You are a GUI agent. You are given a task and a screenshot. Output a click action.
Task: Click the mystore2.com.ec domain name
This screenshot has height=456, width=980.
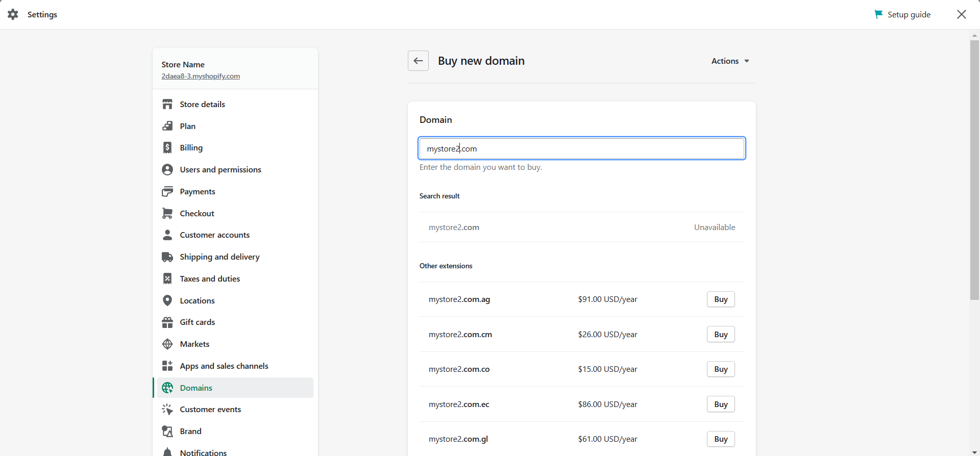tap(459, 404)
